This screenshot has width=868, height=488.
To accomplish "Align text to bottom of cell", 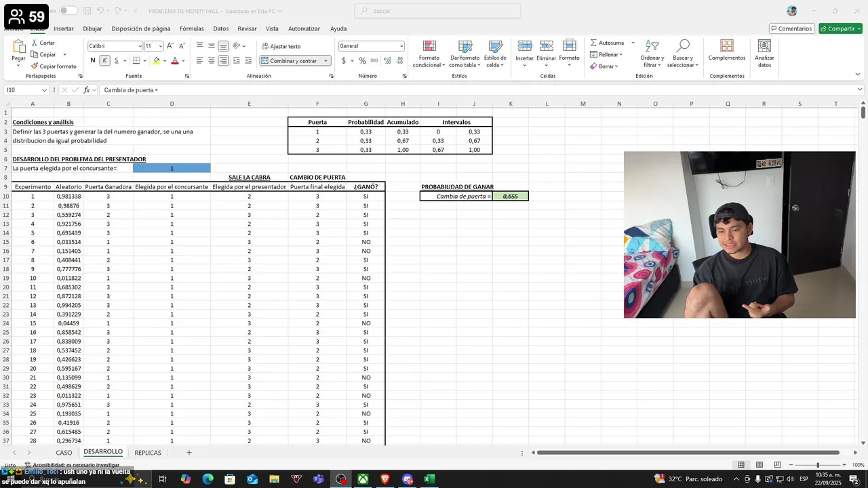I will click(222, 46).
